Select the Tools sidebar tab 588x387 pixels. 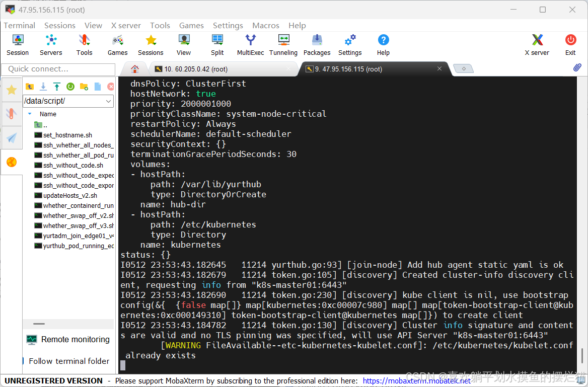point(12,114)
